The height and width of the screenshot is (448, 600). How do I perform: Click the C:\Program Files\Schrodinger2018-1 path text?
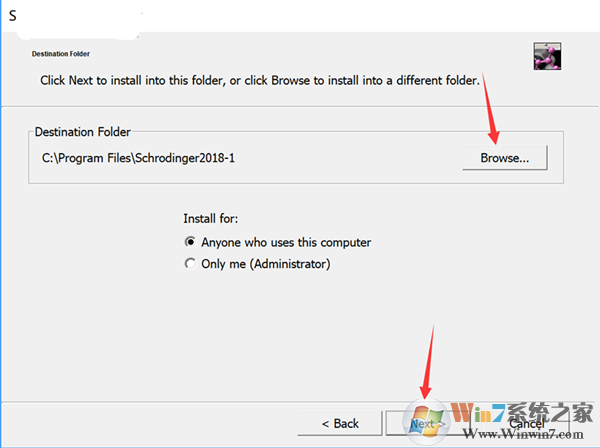click(138, 158)
